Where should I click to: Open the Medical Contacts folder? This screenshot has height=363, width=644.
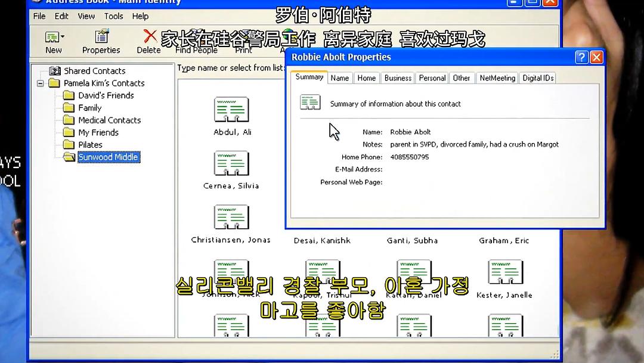click(x=109, y=120)
